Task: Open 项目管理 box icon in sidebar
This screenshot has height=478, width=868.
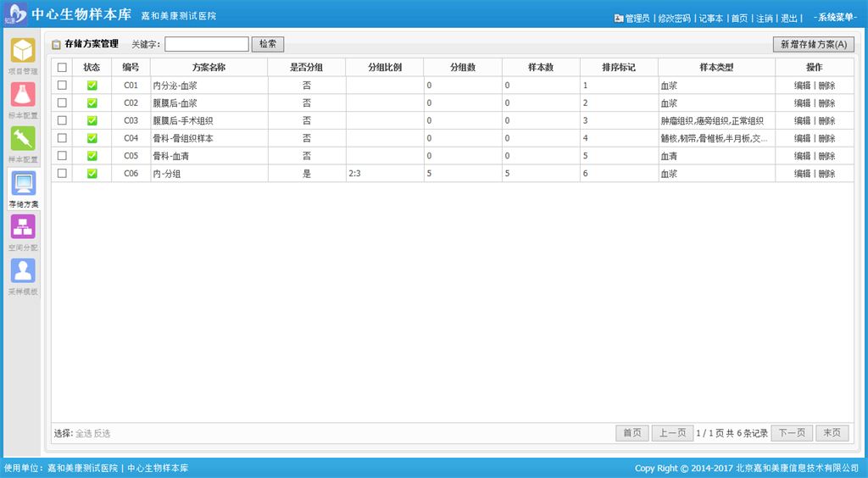Action: [23, 51]
